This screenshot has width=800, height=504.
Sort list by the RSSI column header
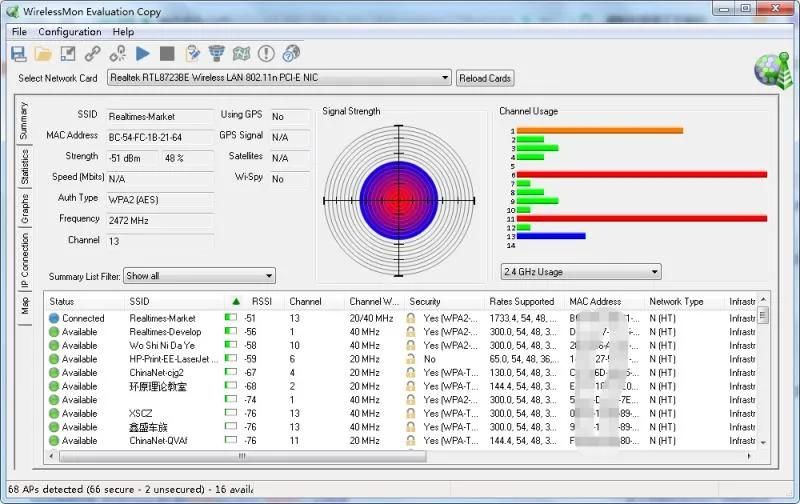[x=262, y=301]
